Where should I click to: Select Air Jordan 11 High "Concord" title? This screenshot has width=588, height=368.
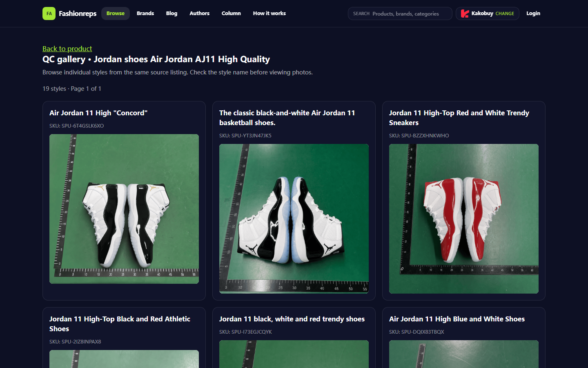click(98, 113)
